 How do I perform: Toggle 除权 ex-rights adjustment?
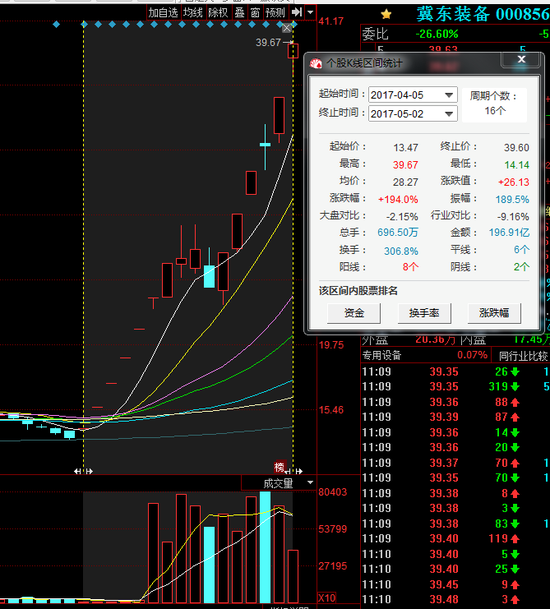(x=218, y=12)
